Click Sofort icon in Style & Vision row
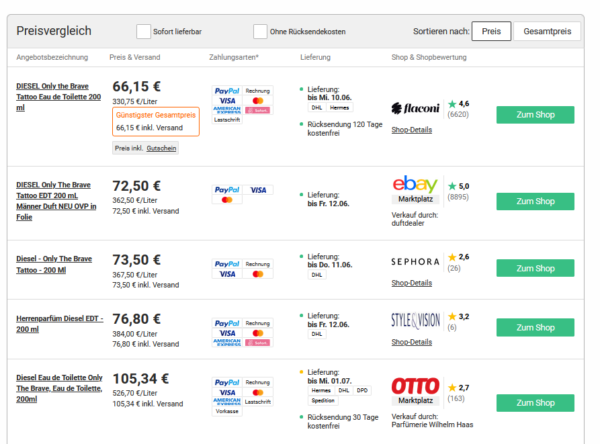The image size is (600, 444). pos(258,343)
